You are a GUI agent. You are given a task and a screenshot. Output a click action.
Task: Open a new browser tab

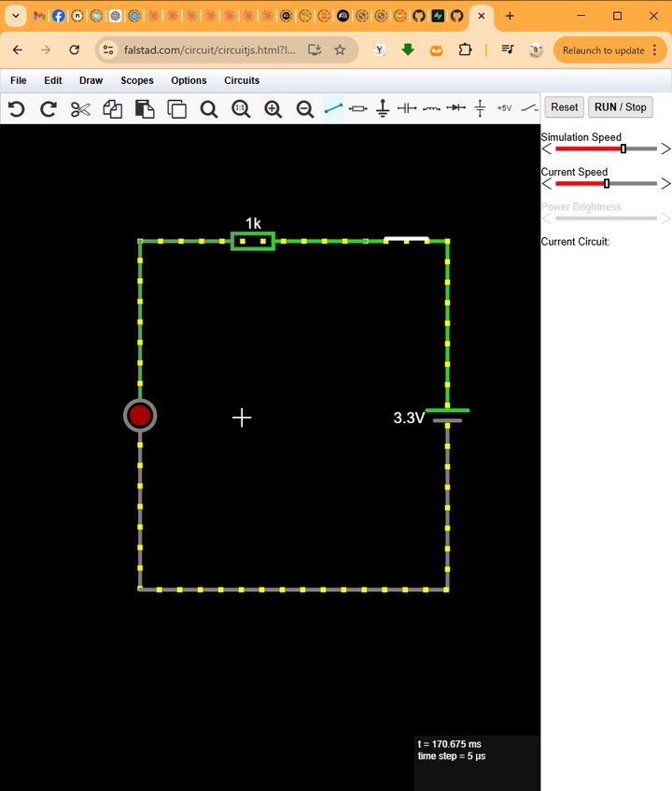[x=510, y=16]
